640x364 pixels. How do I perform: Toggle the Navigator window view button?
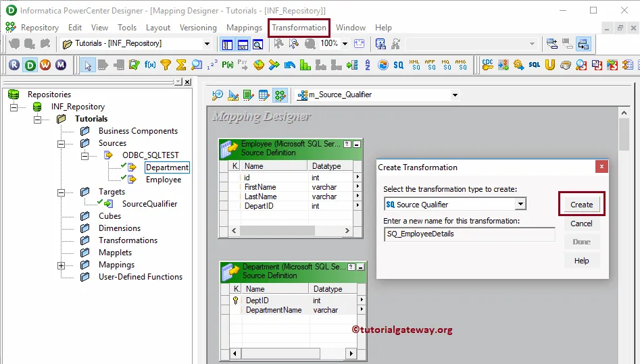click(x=227, y=45)
